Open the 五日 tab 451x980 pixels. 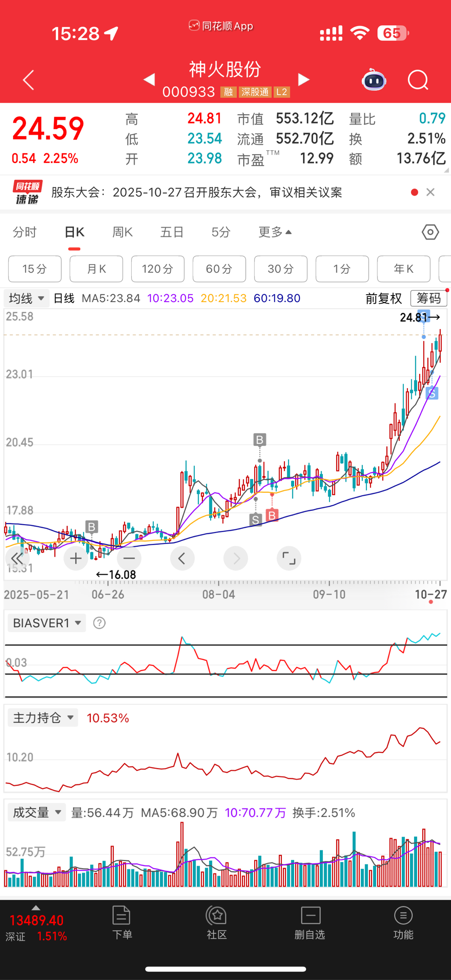tap(172, 232)
